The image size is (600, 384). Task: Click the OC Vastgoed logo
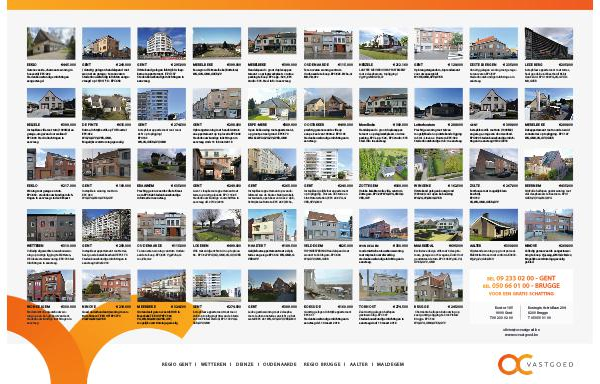pos(536,365)
